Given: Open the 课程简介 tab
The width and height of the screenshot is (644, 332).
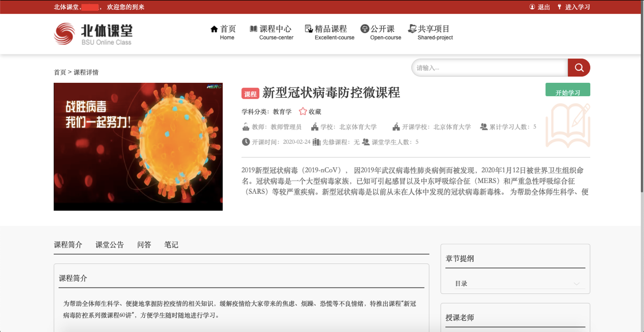Looking at the screenshot, I should click(68, 245).
